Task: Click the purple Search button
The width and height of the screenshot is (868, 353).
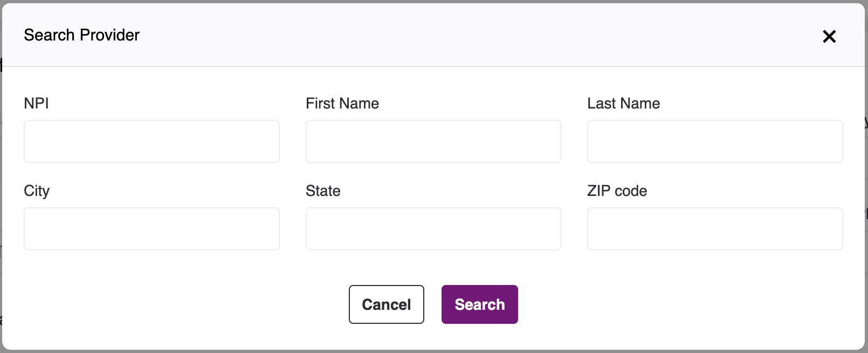Action: pos(479,304)
